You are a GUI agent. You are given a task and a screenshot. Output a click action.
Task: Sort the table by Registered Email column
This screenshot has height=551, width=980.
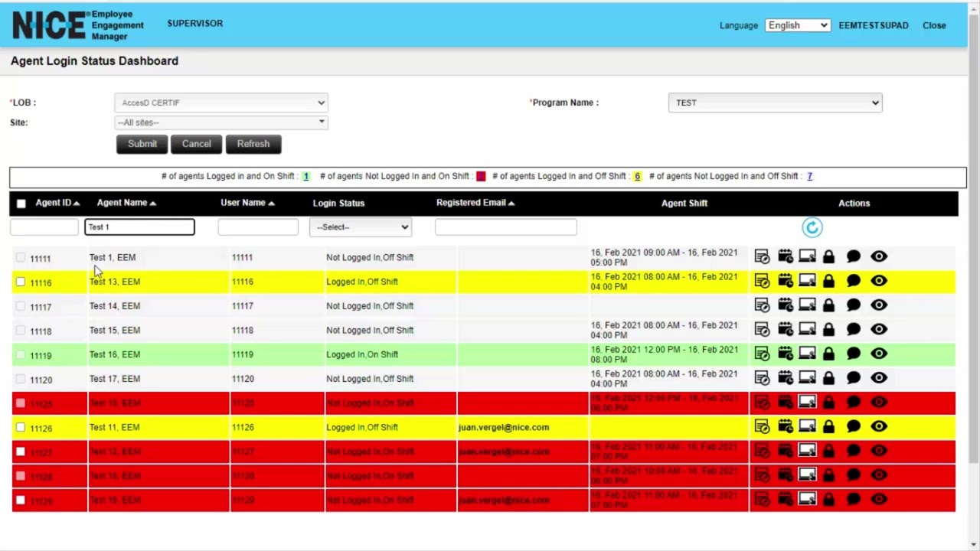(x=475, y=203)
